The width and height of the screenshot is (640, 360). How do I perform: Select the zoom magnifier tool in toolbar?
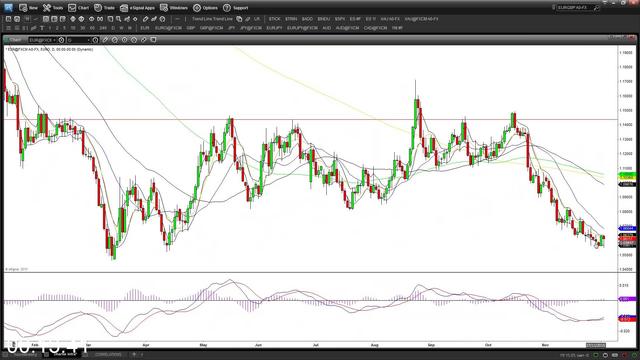118,19
